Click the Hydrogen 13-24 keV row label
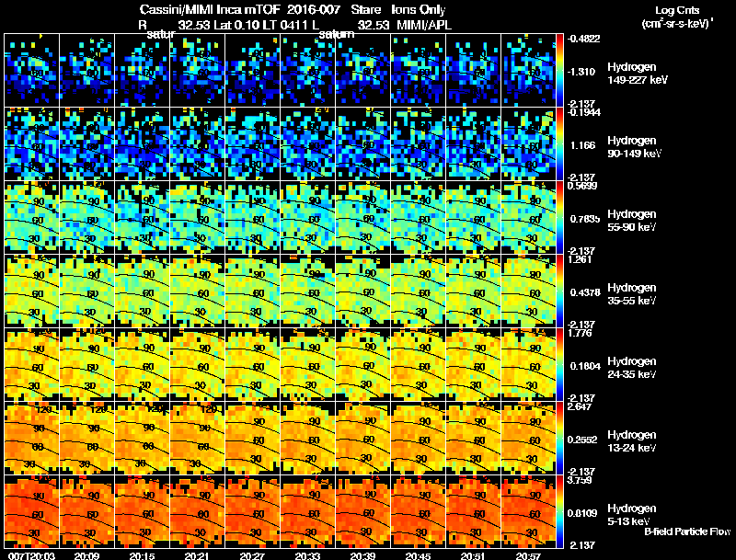The width and height of the screenshot is (736, 560). point(632,440)
